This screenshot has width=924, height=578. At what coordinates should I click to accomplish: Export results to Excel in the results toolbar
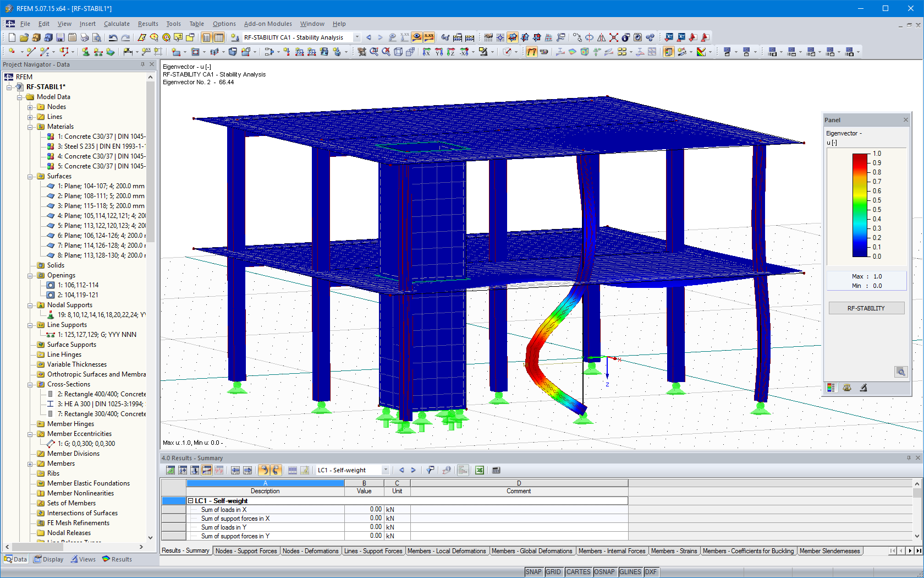click(480, 470)
